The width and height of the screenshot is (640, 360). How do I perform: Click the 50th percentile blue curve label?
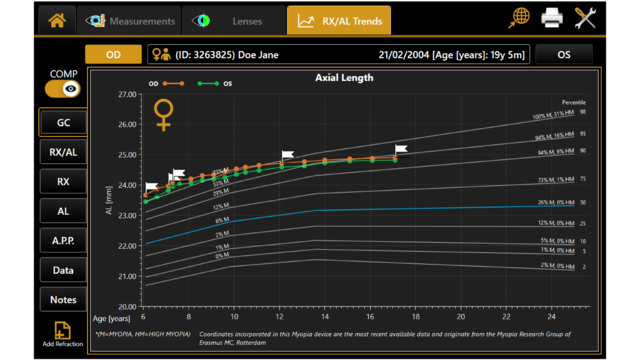point(556,202)
